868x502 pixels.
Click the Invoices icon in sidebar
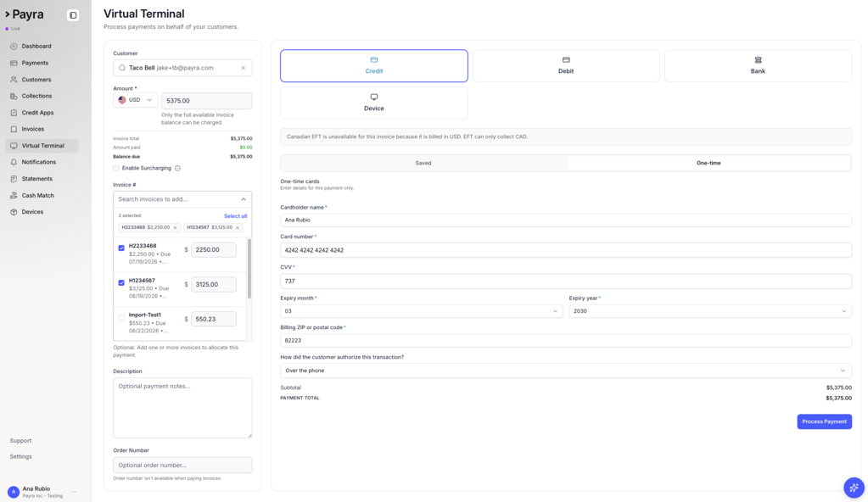(14, 129)
